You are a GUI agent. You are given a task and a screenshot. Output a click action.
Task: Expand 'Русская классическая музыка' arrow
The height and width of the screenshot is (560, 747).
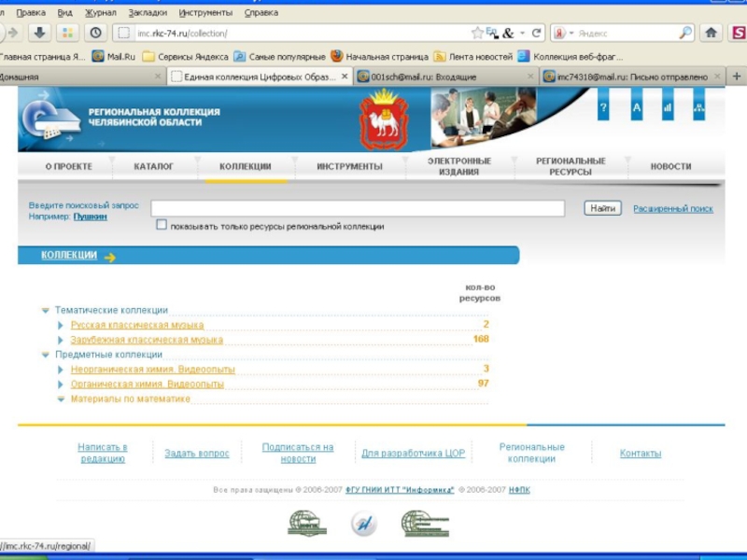tap(62, 325)
